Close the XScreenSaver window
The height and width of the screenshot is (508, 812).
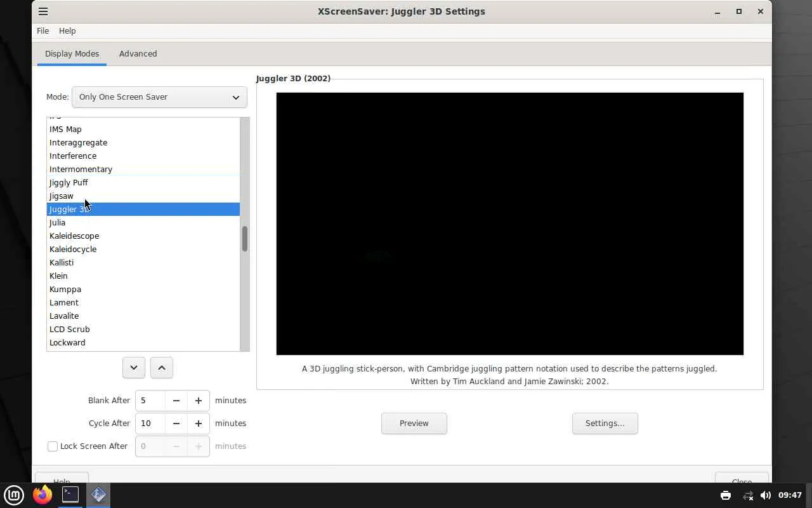pyautogui.click(x=760, y=11)
